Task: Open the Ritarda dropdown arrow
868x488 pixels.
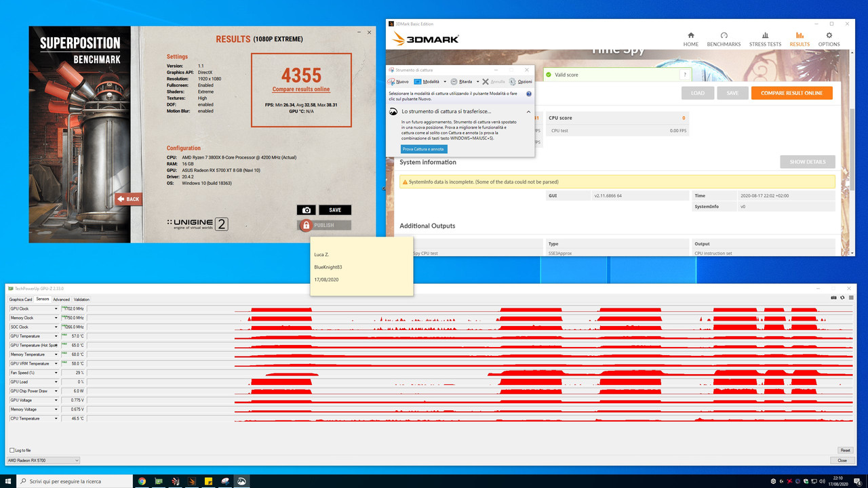Action: 477,81
